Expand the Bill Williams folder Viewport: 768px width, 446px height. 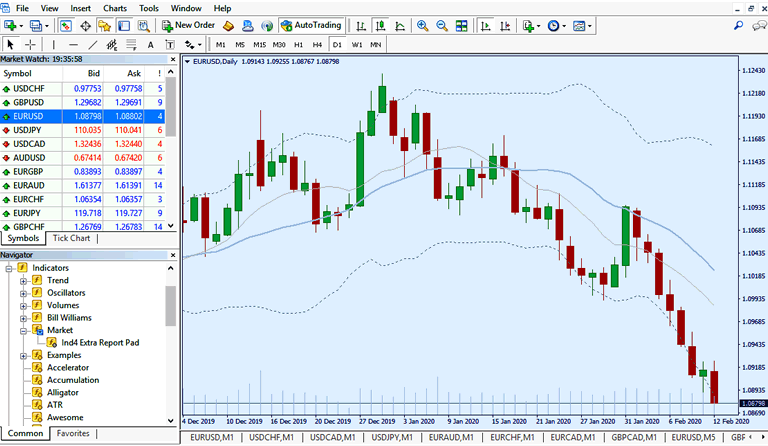[x=23, y=318]
